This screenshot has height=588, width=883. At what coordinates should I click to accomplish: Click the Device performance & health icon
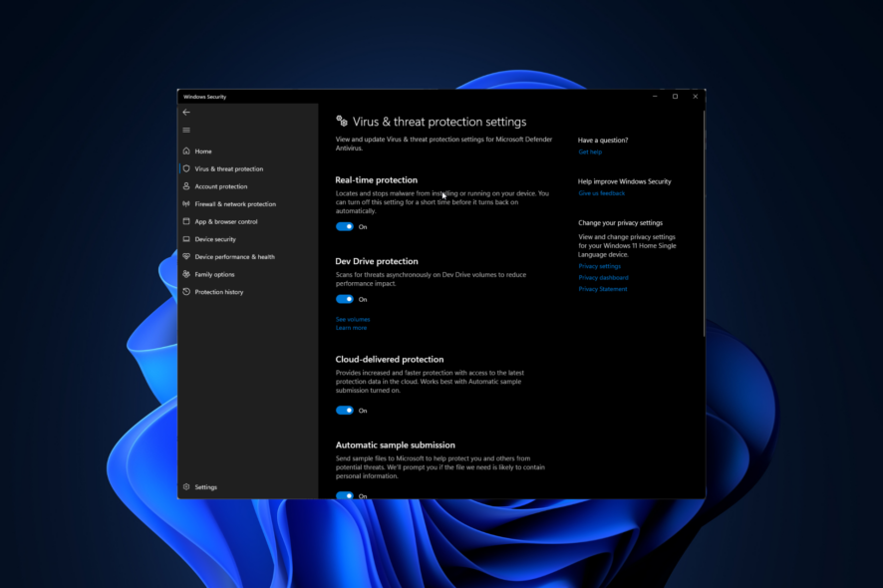(186, 256)
